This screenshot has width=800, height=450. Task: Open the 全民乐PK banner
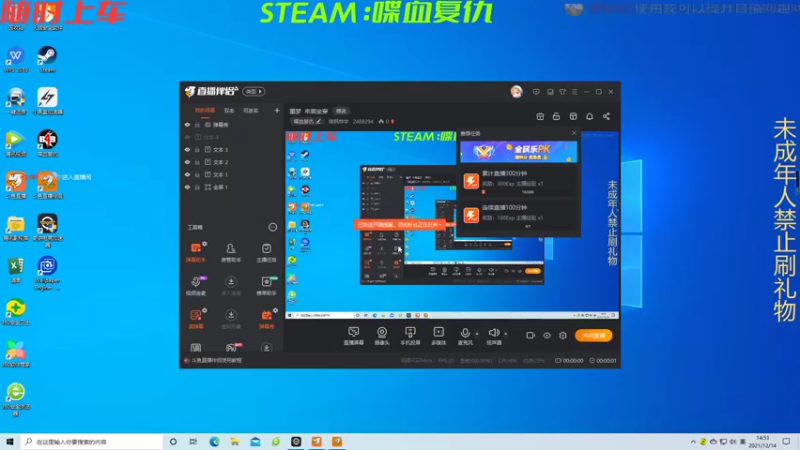(519, 152)
